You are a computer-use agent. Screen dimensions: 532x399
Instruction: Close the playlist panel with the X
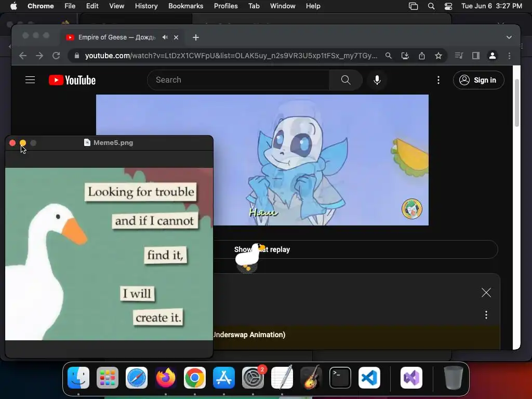[486, 292]
